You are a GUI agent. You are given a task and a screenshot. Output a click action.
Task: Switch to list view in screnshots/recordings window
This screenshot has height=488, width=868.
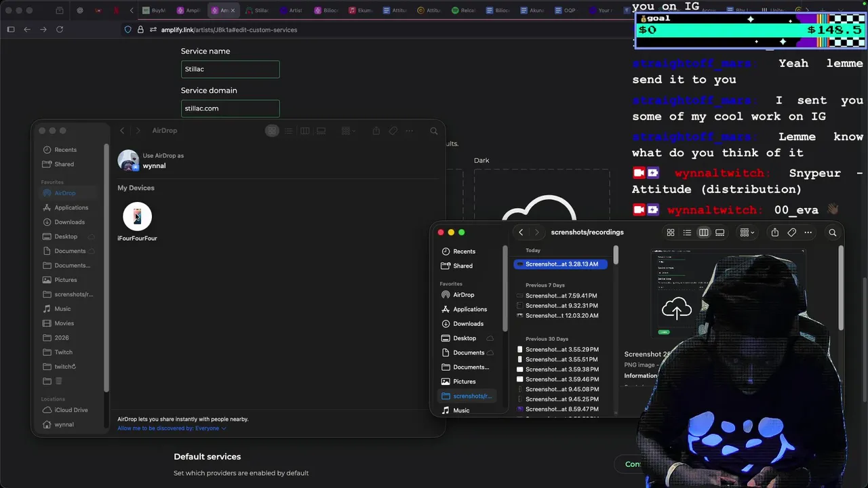(x=687, y=232)
